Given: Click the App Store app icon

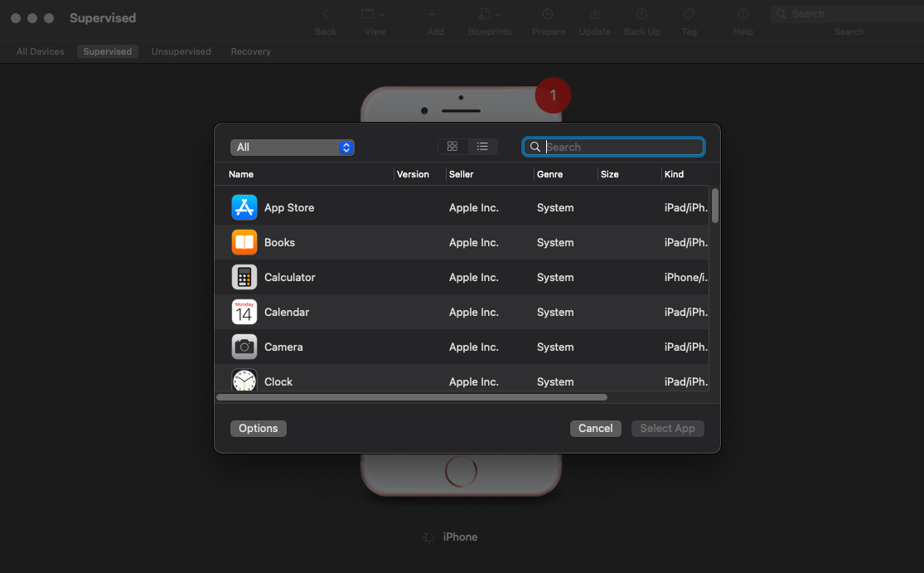Looking at the screenshot, I should 244,207.
